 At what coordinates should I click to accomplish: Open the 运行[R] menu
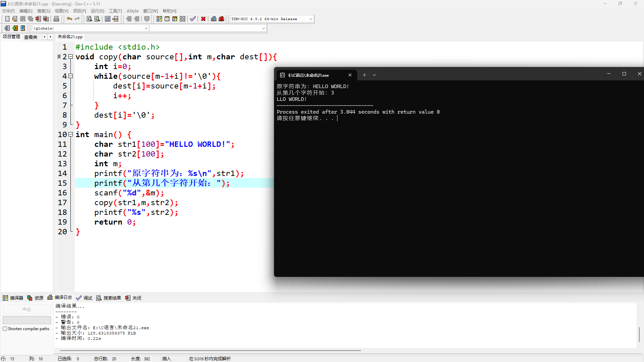point(97,11)
